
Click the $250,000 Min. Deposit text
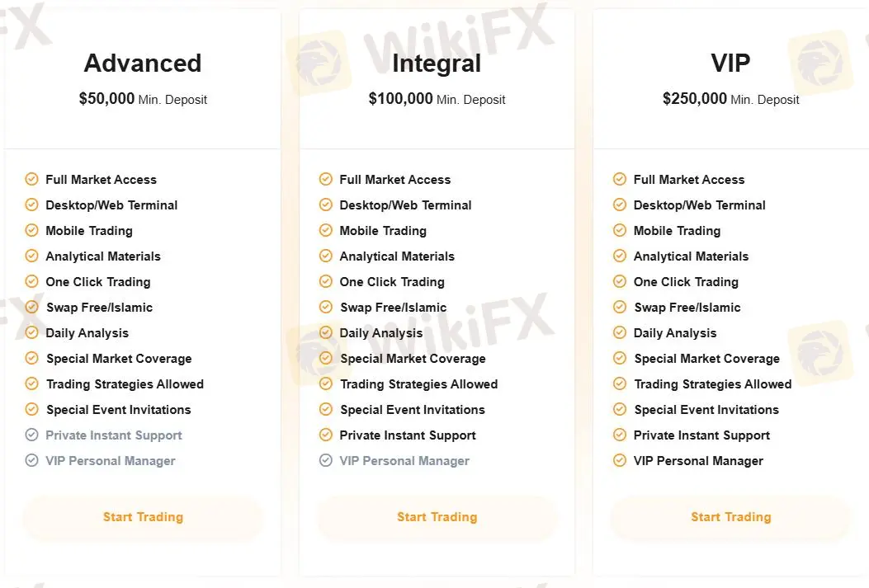(731, 99)
